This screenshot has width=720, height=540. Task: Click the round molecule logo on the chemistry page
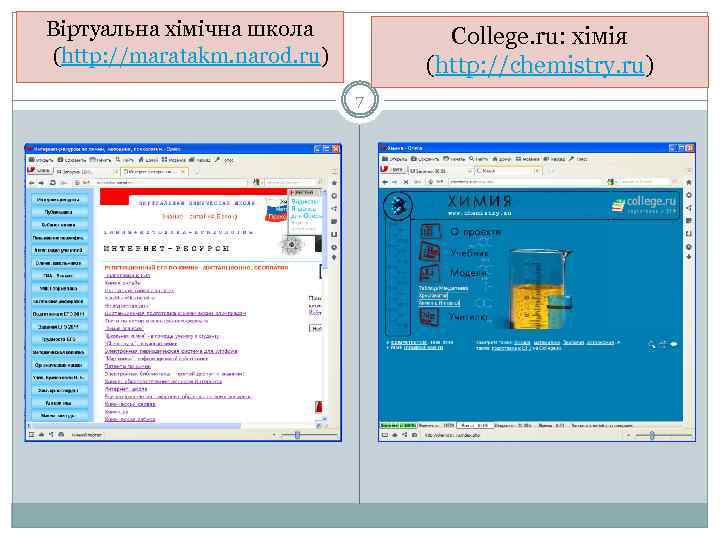click(398, 206)
